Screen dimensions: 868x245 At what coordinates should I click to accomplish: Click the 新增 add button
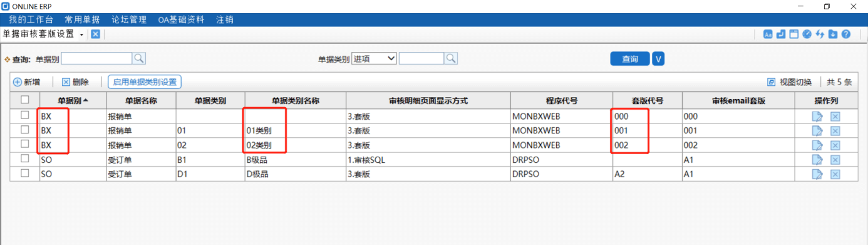coord(27,82)
